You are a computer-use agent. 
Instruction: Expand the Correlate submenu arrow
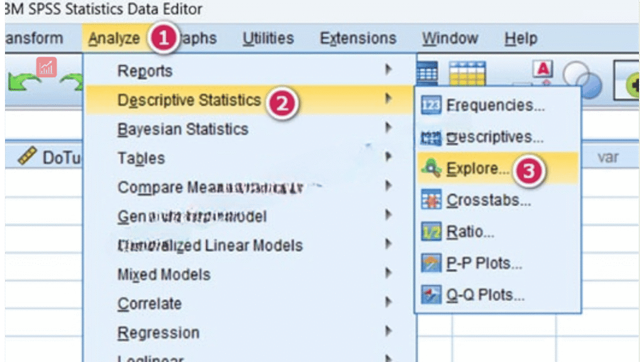click(x=389, y=303)
